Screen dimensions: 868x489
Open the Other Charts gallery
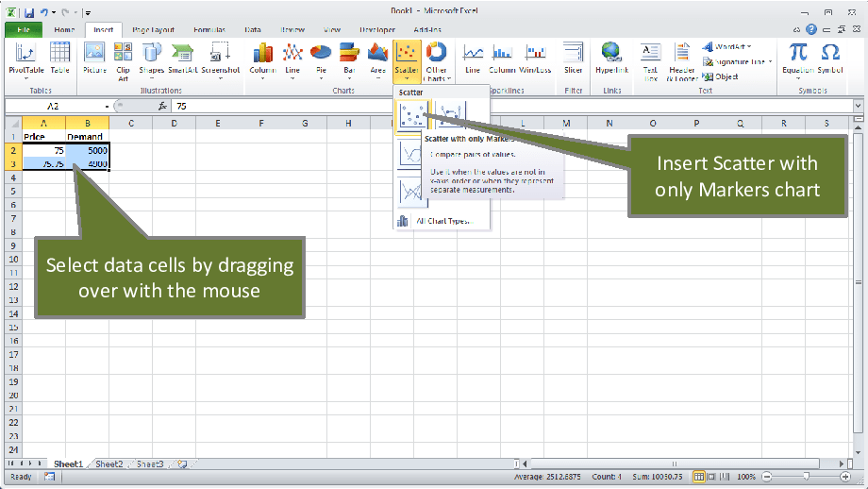436,61
